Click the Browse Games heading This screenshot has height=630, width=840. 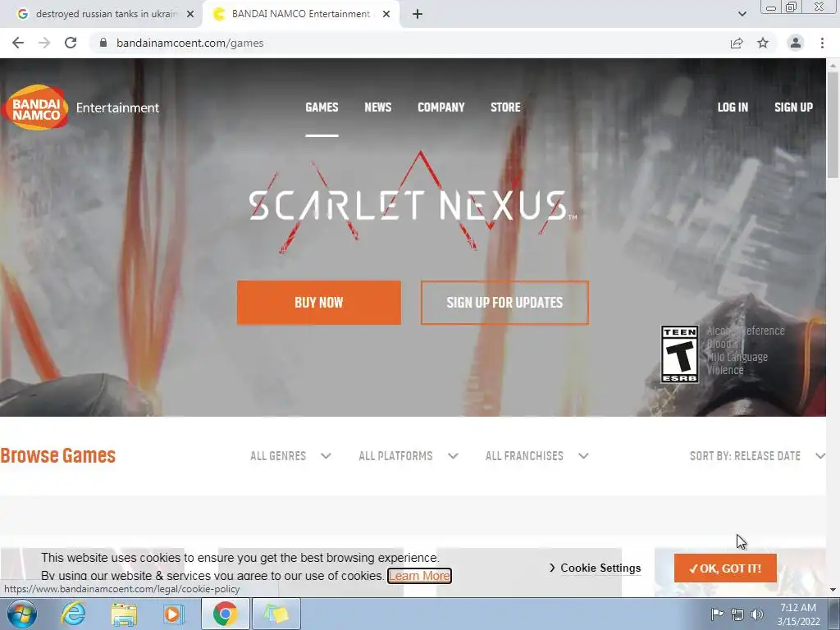(58, 455)
